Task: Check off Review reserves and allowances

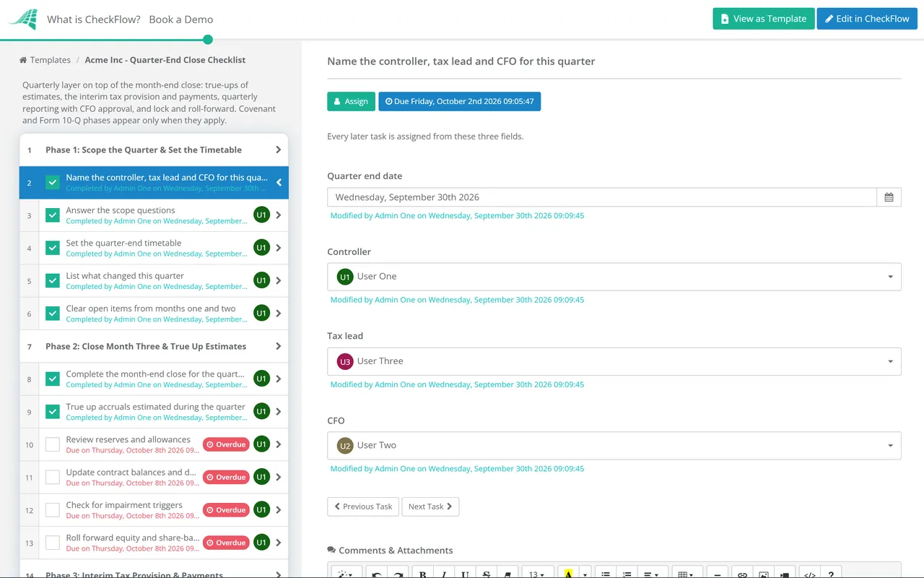Action: coord(53,444)
